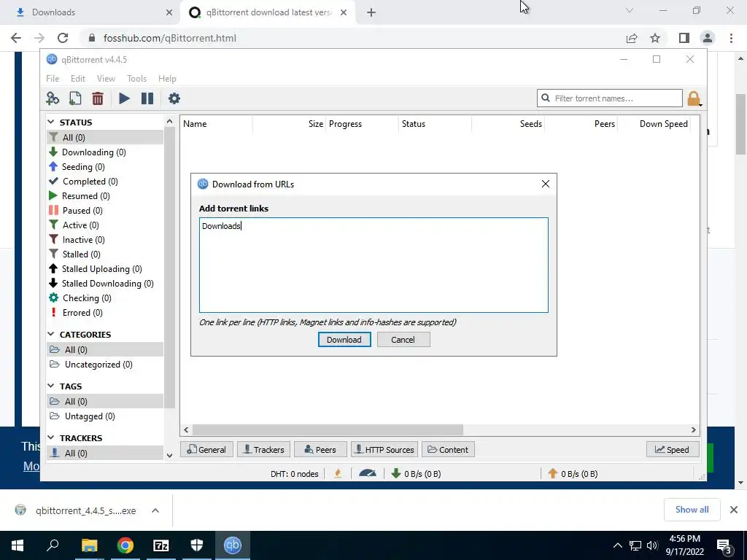Image resolution: width=747 pixels, height=560 pixels.
Task: Select Downloading (0) status filter
Action: 94,152
